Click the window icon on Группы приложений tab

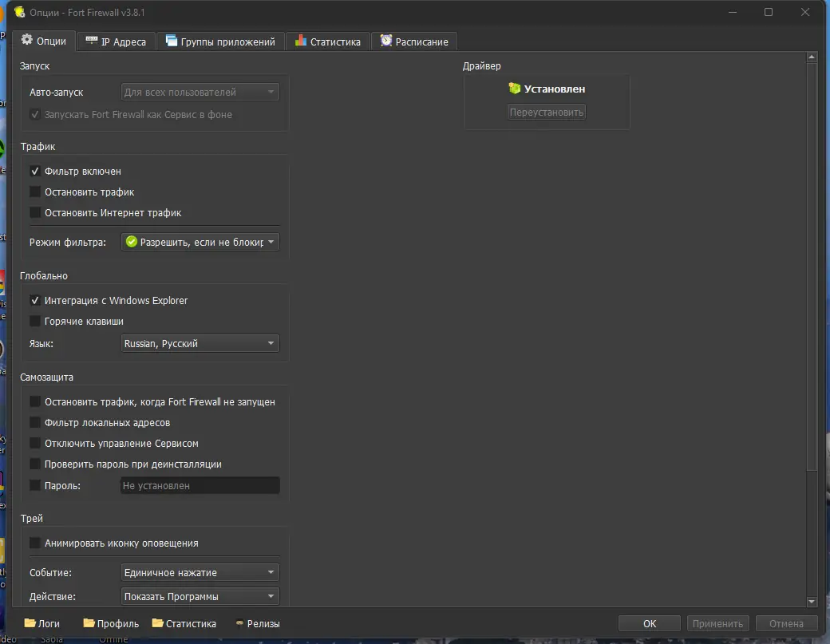pyautogui.click(x=171, y=40)
